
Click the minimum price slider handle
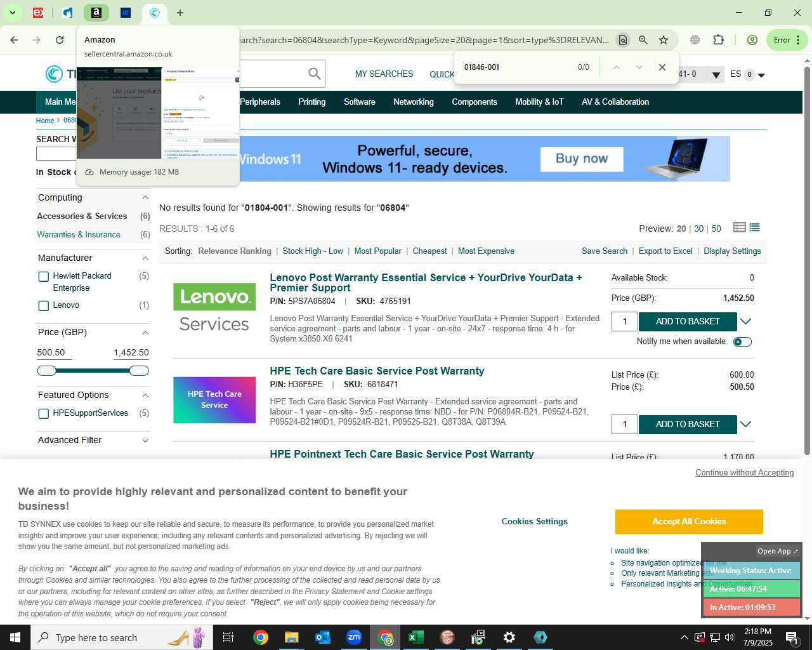point(47,371)
